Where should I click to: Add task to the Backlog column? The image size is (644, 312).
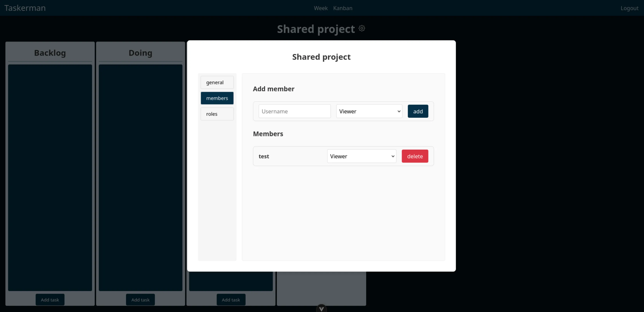click(50, 300)
